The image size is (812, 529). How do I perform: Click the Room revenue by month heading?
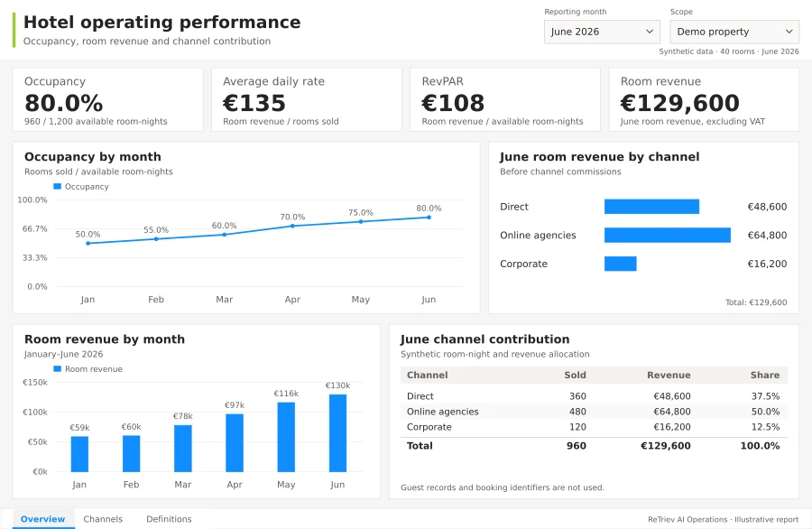click(105, 339)
